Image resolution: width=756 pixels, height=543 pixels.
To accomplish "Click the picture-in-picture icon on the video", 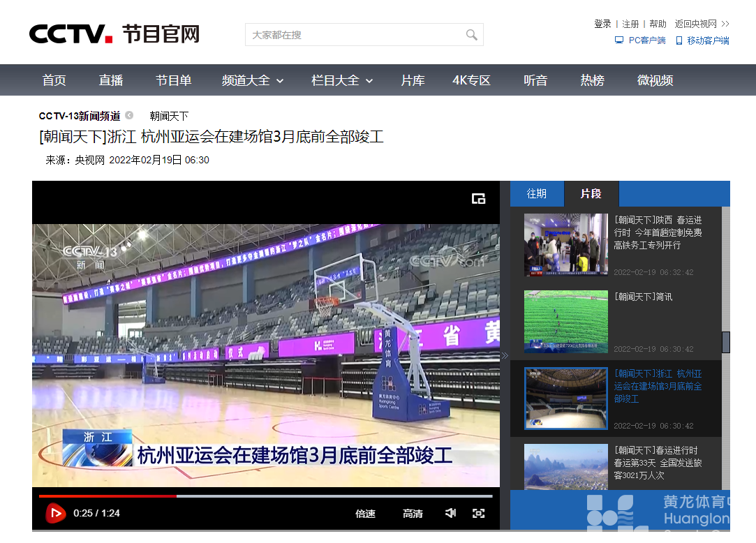I will pos(479,198).
